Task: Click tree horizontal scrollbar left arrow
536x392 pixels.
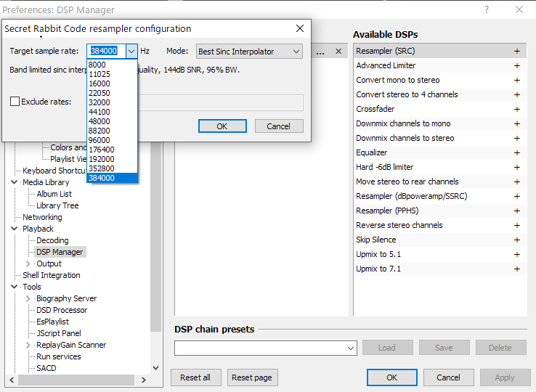Action: pos(12,380)
